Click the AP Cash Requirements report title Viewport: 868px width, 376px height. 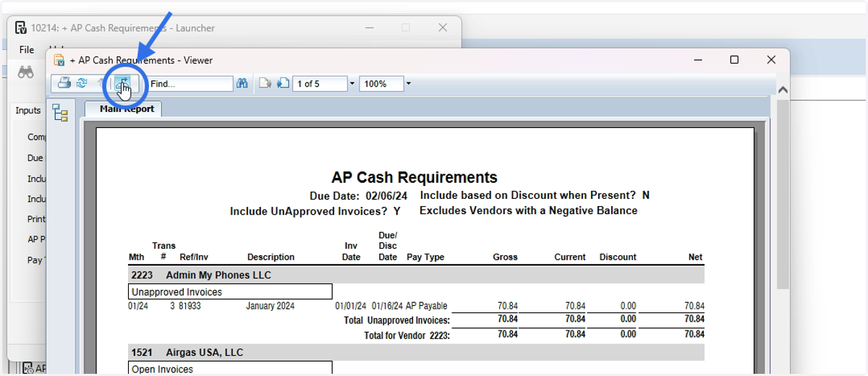point(414,177)
